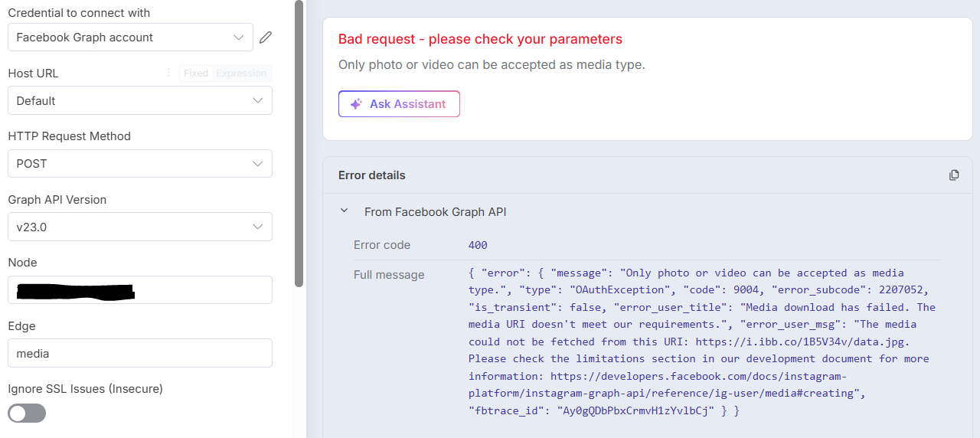This screenshot has width=980, height=438.
Task: Click the left panel vertical scrollbar
Action: click(299, 144)
